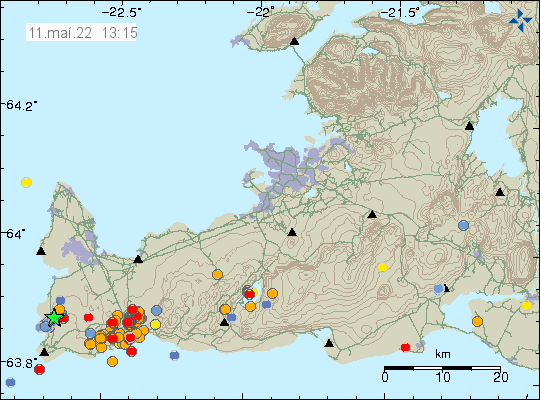The width and height of the screenshot is (540, 400).
Task: Click the black triangle on the south coast peninsula
Action: (329, 343)
